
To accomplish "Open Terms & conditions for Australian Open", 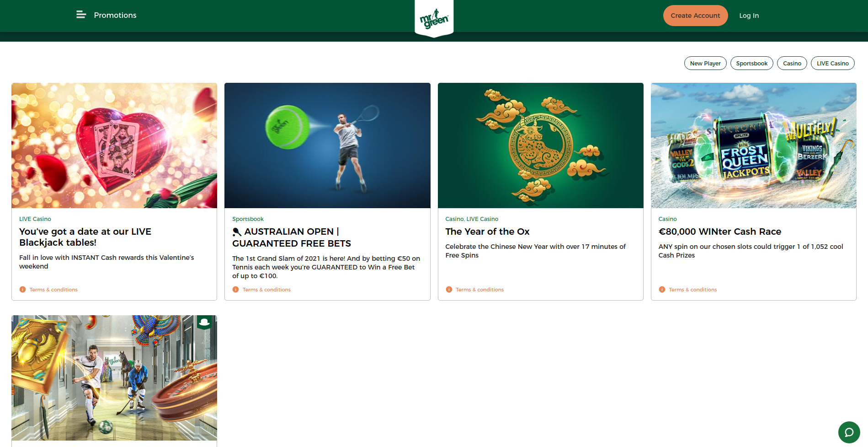I will click(x=266, y=290).
